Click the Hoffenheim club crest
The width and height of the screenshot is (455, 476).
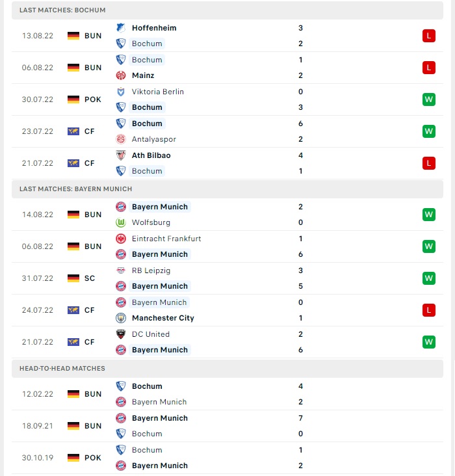pos(121,28)
